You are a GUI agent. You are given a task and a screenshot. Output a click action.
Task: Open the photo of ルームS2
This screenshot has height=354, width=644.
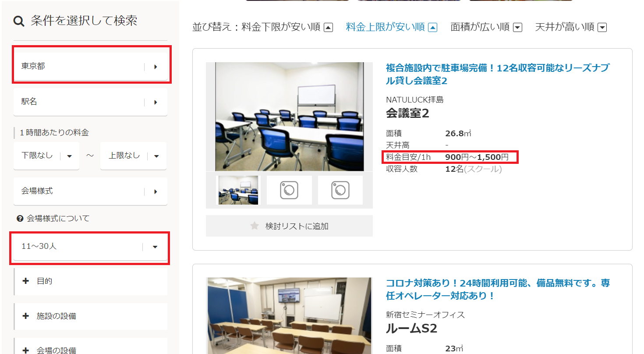click(x=289, y=315)
